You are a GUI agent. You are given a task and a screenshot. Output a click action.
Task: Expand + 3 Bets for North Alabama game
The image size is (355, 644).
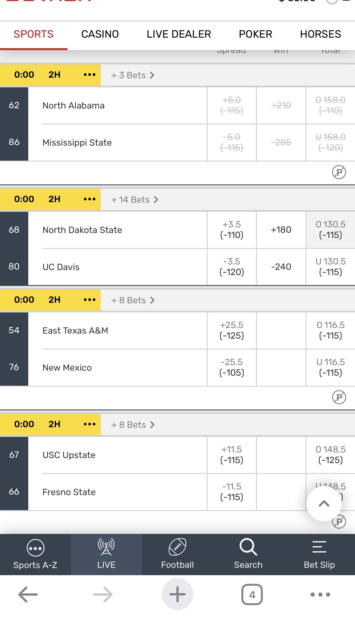(x=133, y=75)
